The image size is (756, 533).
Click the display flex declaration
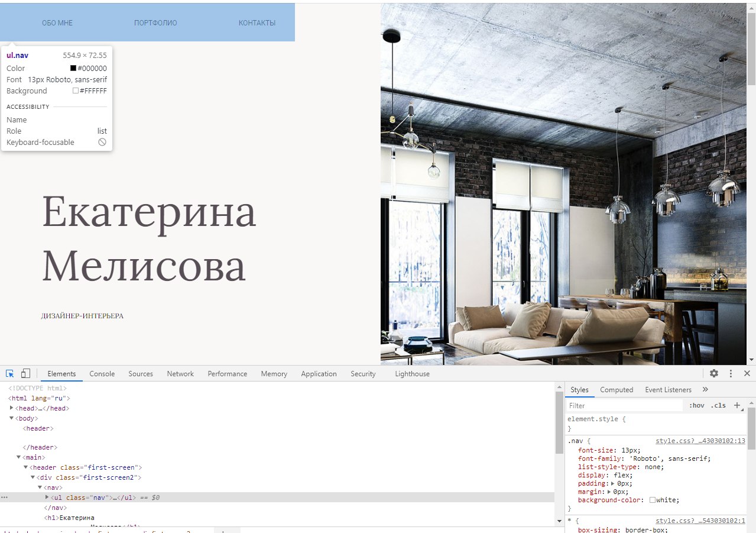605,475
